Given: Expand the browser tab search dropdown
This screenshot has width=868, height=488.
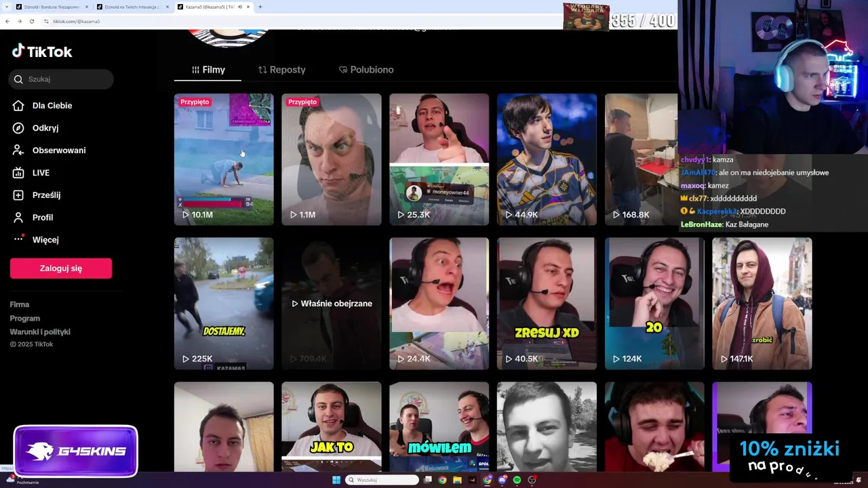Looking at the screenshot, I should click(x=7, y=7).
